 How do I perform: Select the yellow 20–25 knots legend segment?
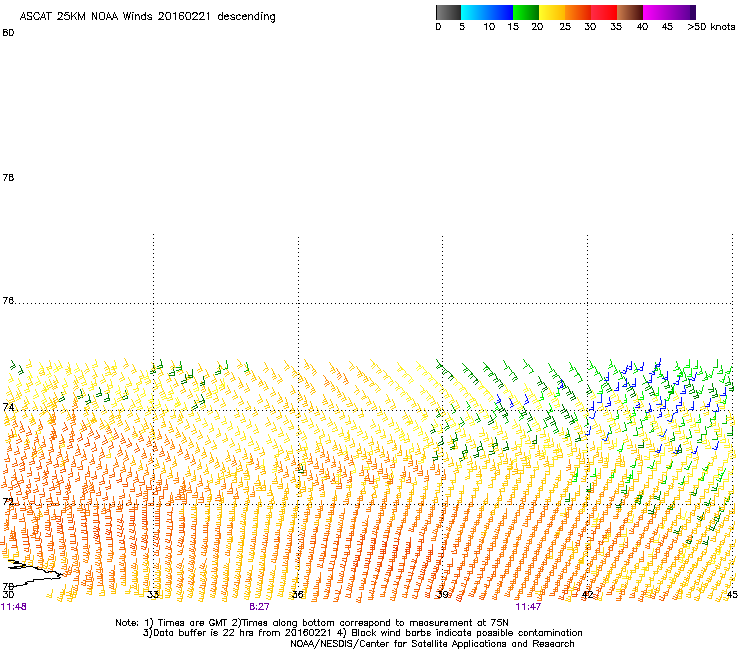[552, 12]
